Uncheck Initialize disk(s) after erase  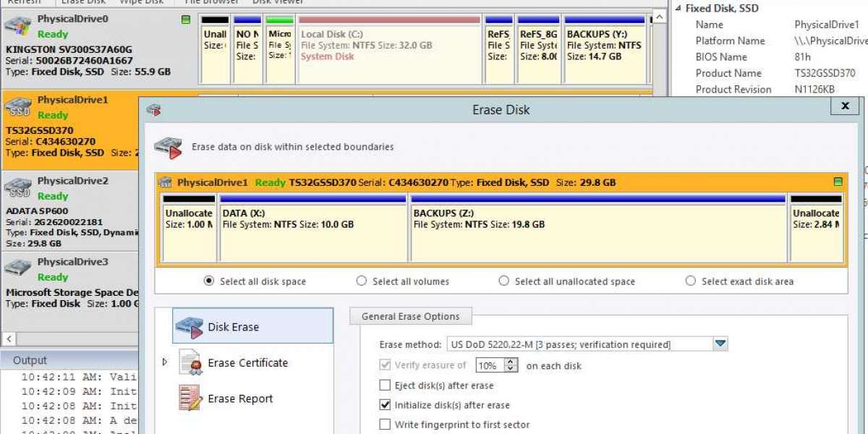coord(385,405)
